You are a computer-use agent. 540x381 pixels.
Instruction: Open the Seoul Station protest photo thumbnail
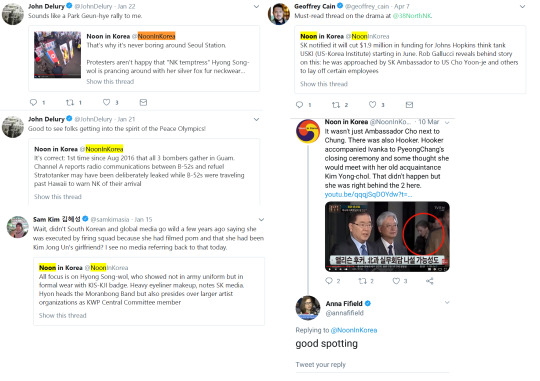click(x=58, y=55)
